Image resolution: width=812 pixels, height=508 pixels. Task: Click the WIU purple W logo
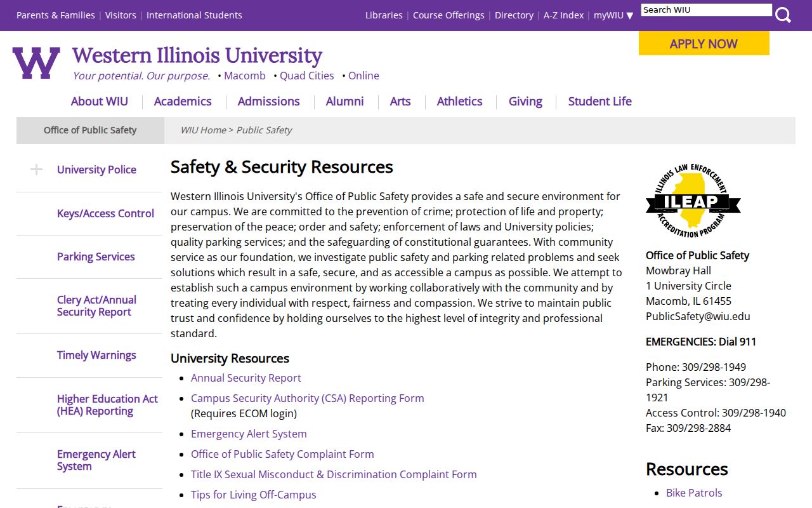[36, 63]
